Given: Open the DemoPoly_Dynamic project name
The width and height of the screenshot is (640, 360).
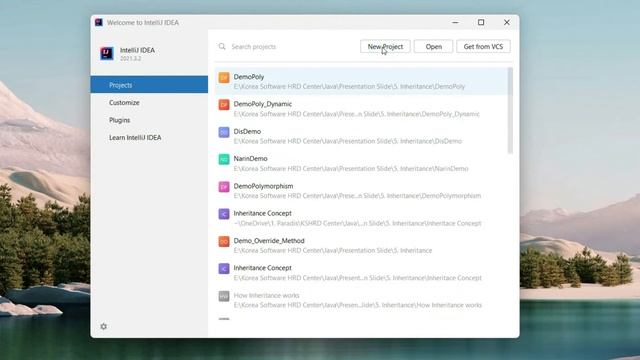Looking at the screenshot, I should pyautogui.click(x=262, y=104).
